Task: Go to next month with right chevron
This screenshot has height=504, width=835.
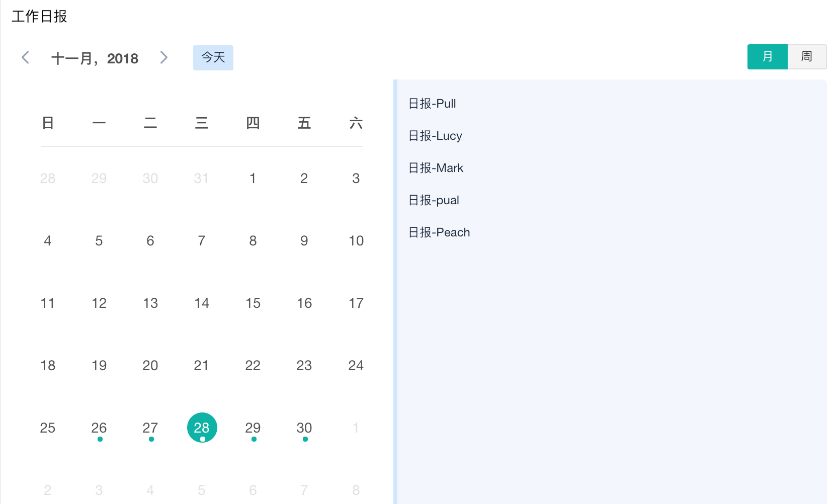Action: pos(163,58)
